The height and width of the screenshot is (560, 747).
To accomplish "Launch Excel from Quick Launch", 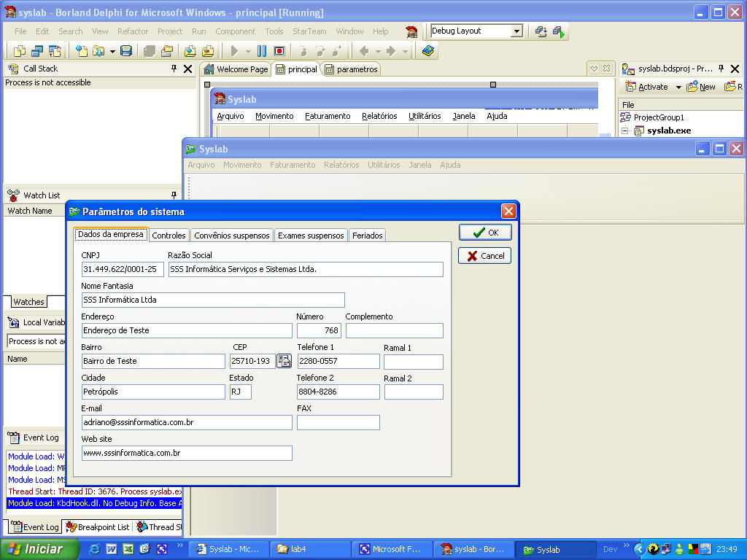I will pos(128,549).
